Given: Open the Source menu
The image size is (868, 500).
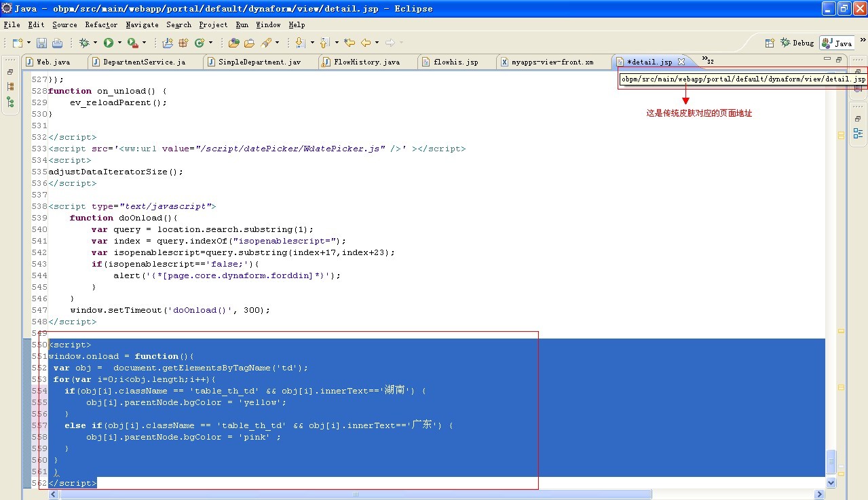Looking at the screenshot, I should 64,25.
